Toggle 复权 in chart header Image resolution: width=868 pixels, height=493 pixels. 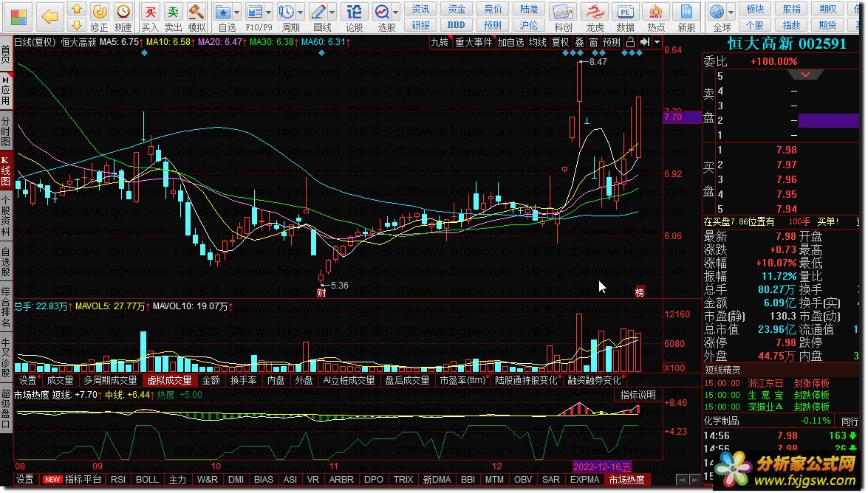(x=560, y=42)
